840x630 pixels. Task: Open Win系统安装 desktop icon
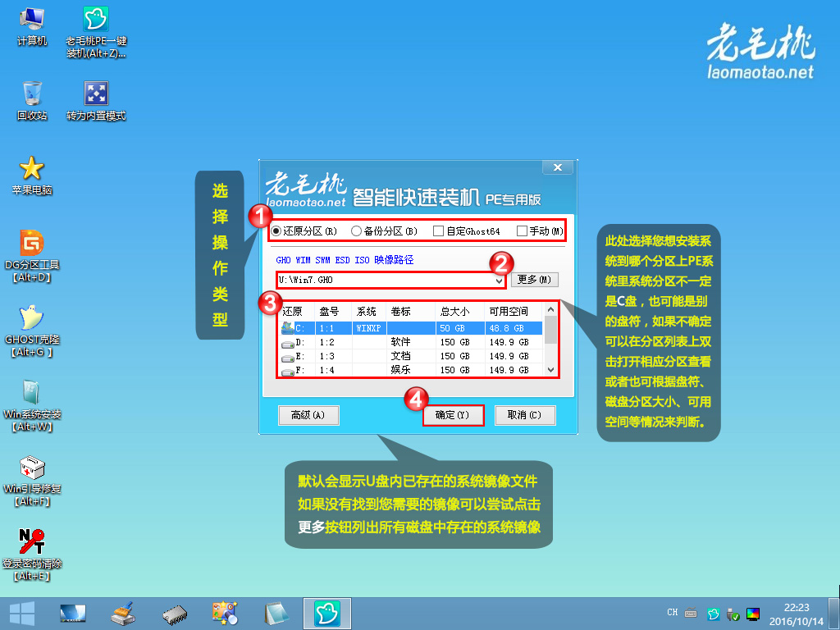[x=33, y=394]
